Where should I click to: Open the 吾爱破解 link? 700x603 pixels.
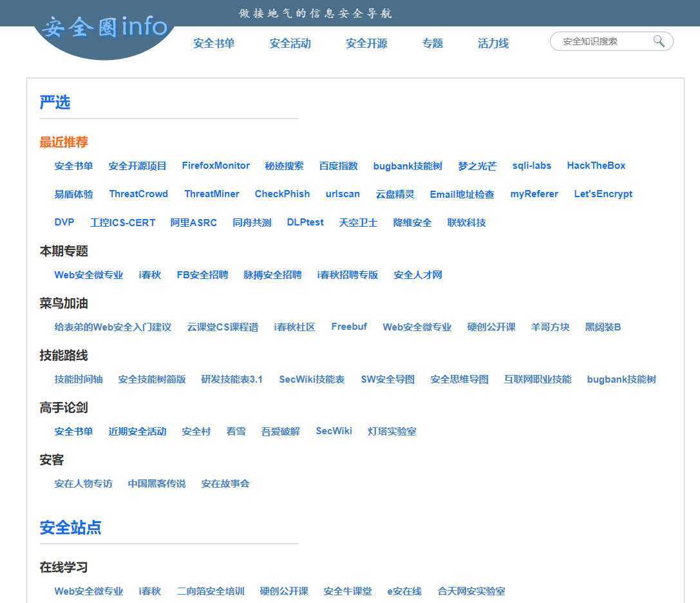pyautogui.click(x=280, y=432)
